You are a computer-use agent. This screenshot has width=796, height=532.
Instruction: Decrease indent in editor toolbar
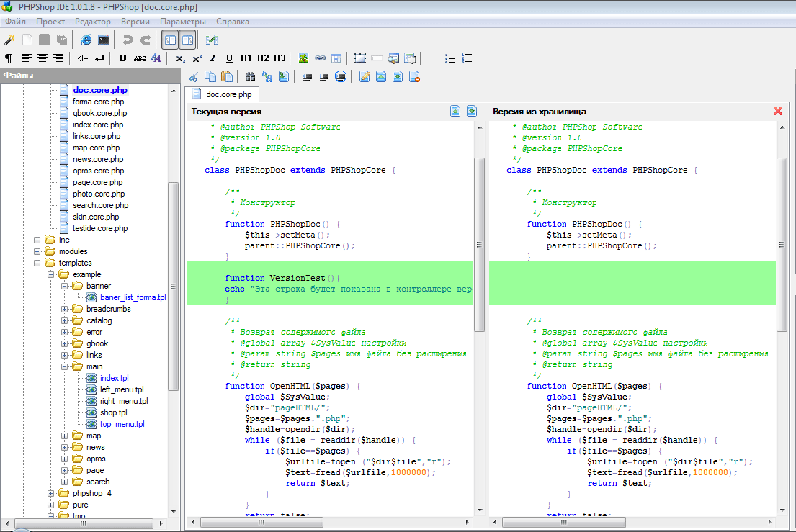point(307,76)
